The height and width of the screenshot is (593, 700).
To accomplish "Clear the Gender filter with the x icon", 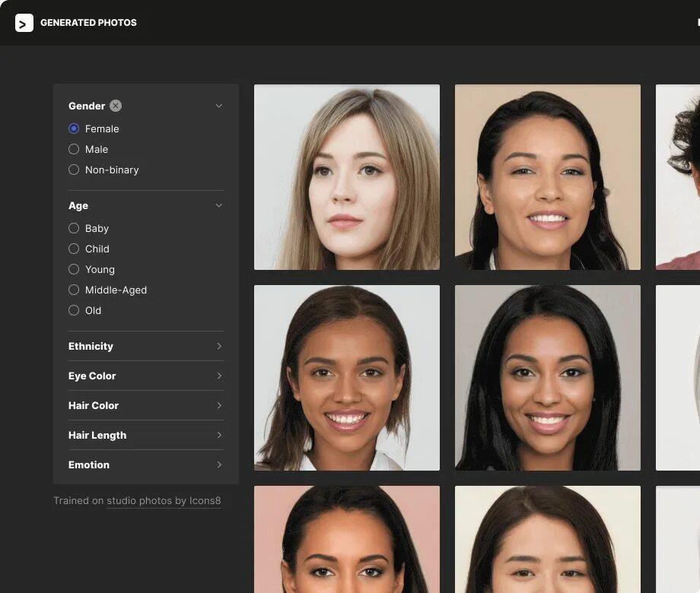I will tap(116, 106).
